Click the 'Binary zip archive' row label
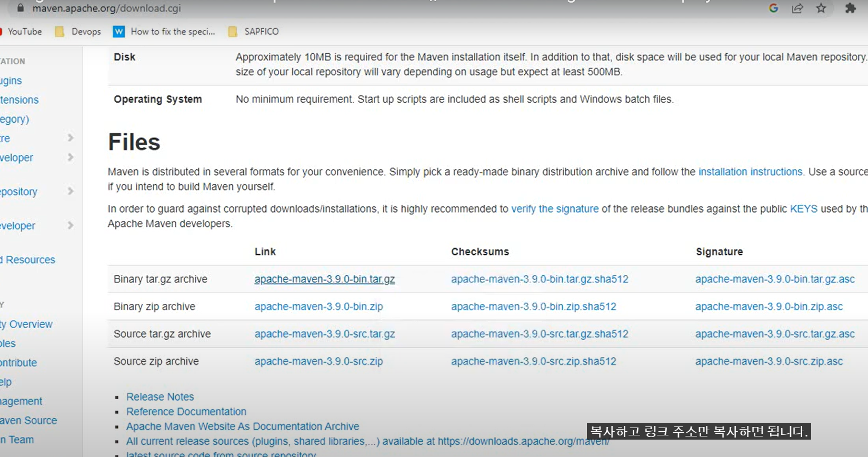The image size is (868, 457). click(x=154, y=306)
